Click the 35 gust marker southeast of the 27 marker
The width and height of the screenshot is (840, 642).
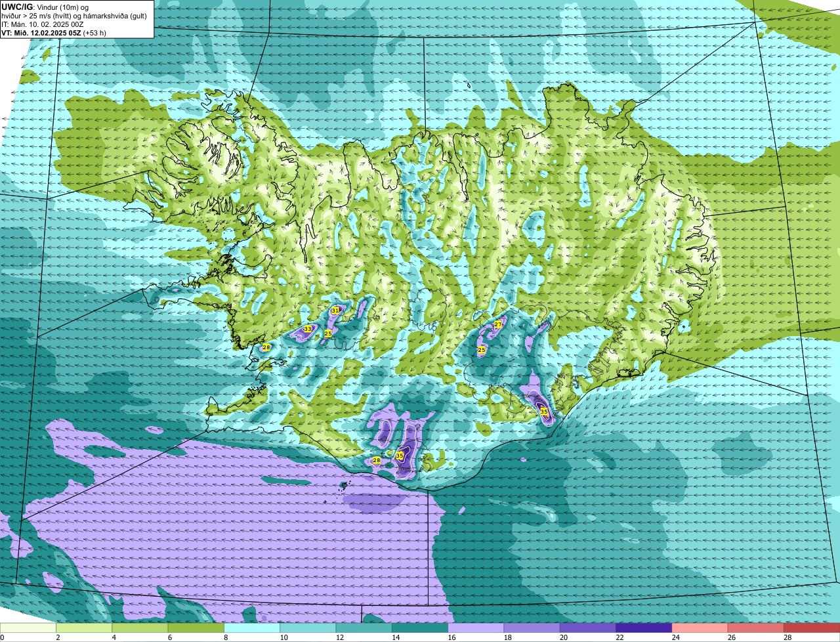click(x=544, y=412)
